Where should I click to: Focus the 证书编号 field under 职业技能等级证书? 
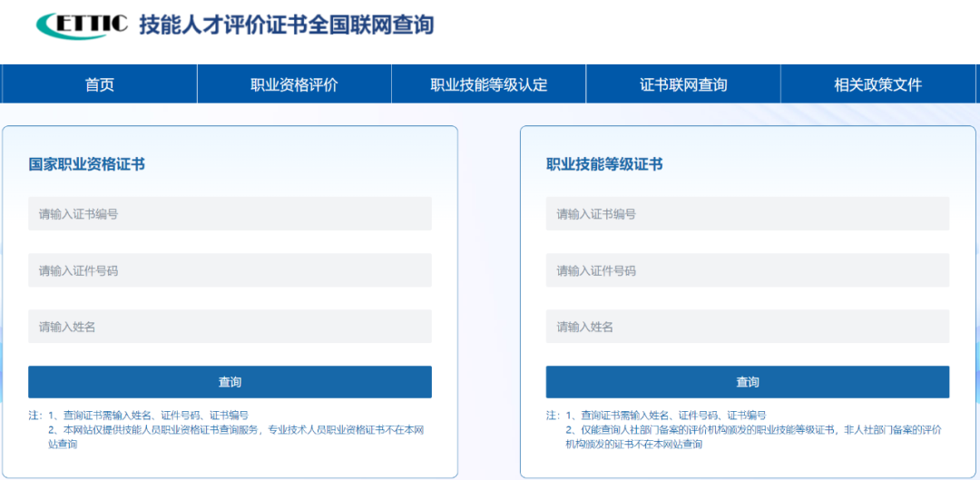point(747,214)
